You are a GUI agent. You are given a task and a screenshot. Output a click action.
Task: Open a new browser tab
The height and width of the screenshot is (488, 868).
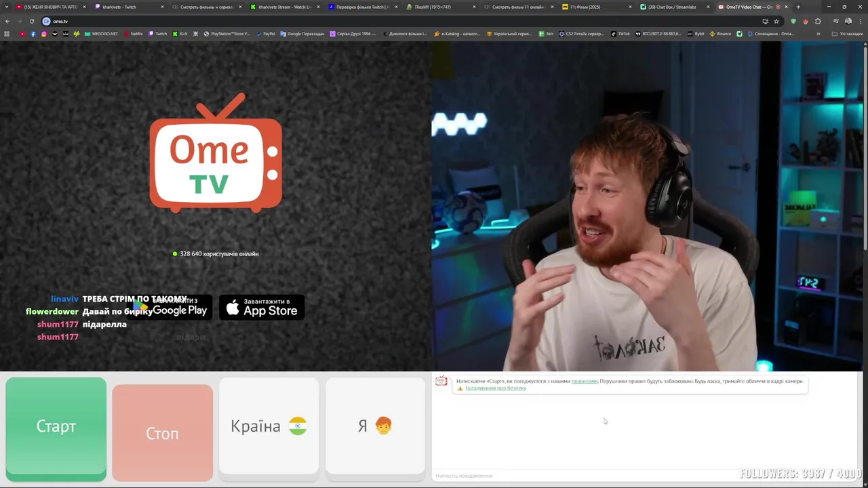[798, 7]
